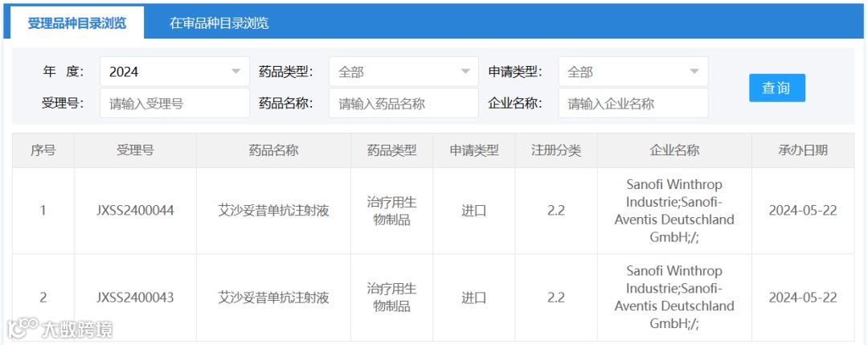
Task: Click 艾沙妥昔单抗注射液 in row JXSS2400044
Action: [273, 211]
